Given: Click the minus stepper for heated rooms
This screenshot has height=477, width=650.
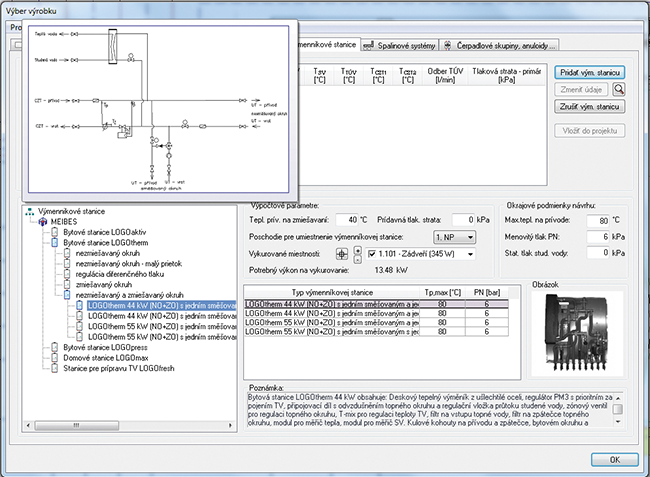Looking at the screenshot, I should (x=358, y=259).
